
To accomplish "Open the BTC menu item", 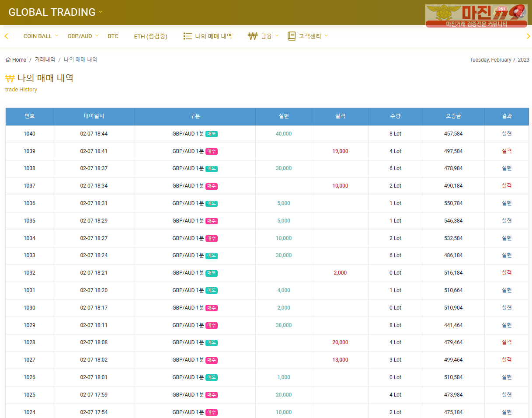I will [113, 36].
